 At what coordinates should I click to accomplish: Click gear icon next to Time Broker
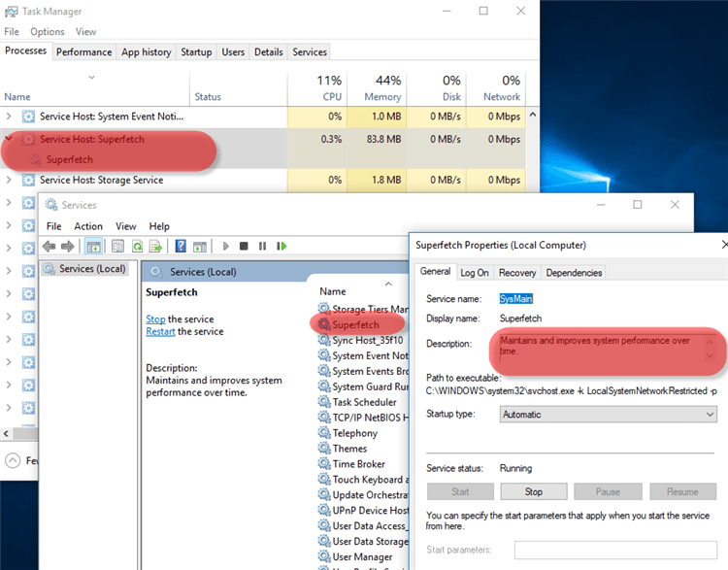tap(324, 463)
